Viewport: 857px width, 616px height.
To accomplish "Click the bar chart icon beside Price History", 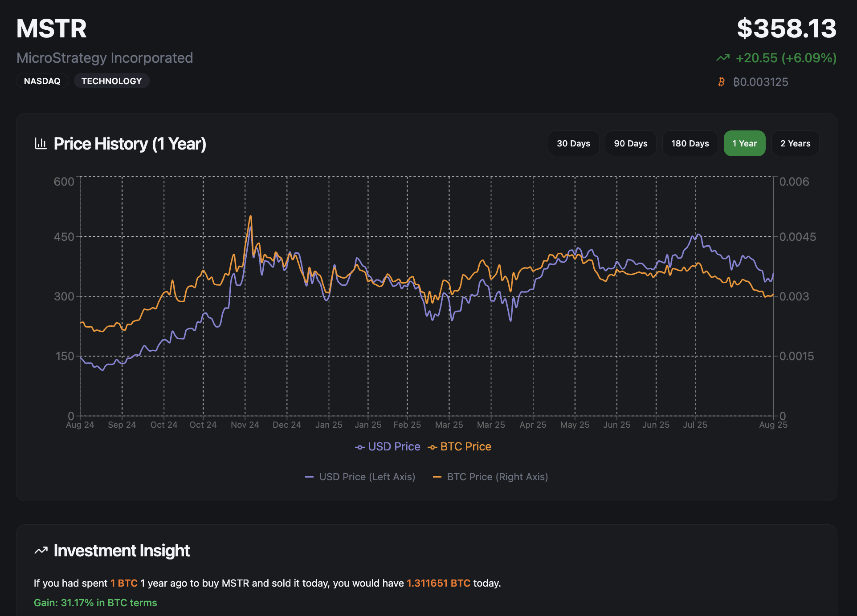I will (x=41, y=143).
